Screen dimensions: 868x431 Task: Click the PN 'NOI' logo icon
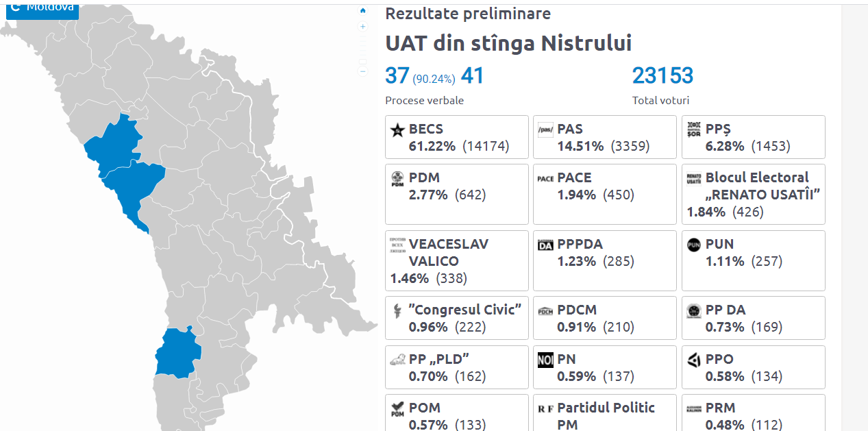point(545,360)
